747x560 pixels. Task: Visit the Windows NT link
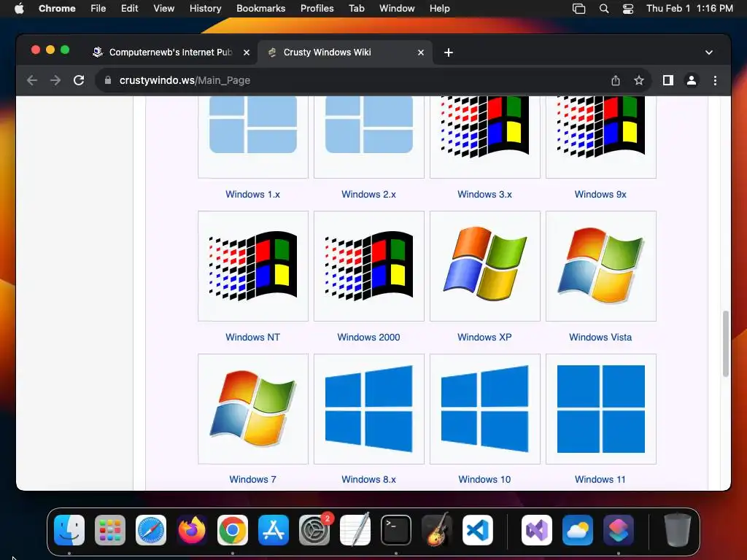click(252, 337)
